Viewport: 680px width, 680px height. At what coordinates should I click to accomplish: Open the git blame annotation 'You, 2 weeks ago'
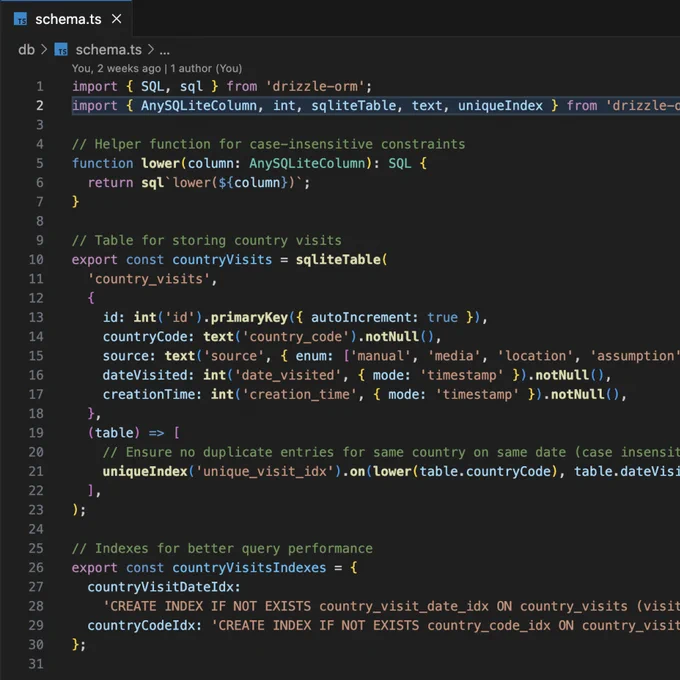[x=116, y=69]
